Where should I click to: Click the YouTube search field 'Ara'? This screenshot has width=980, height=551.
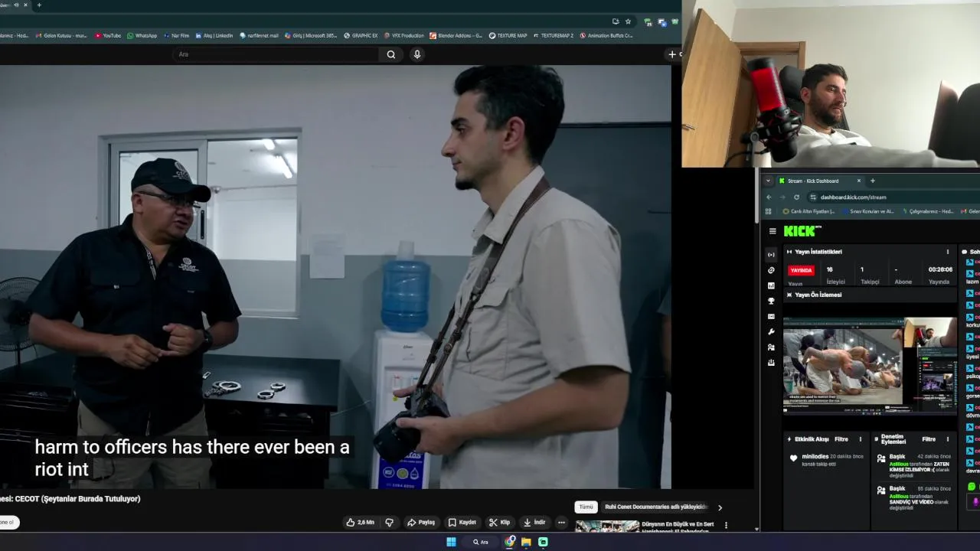pyautogui.click(x=276, y=54)
